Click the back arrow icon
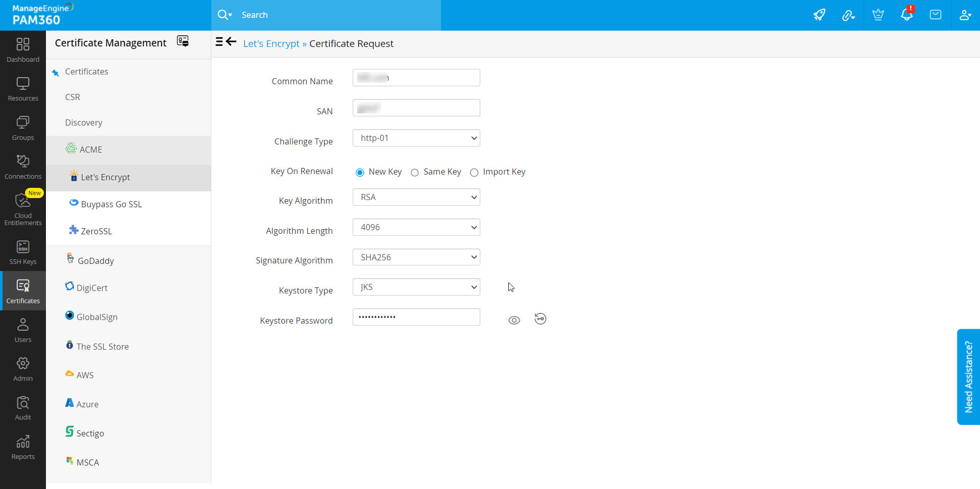The height and width of the screenshot is (489, 980). click(231, 42)
